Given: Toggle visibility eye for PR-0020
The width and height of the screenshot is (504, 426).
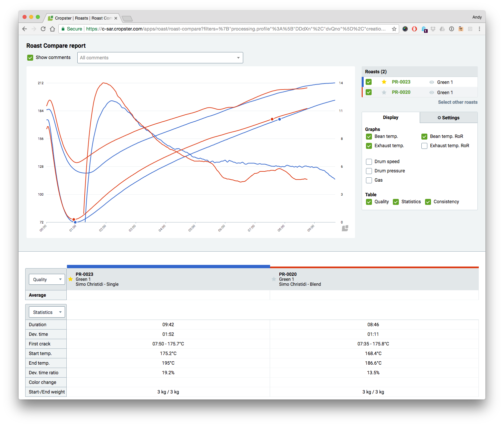Looking at the screenshot, I should coord(432,92).
